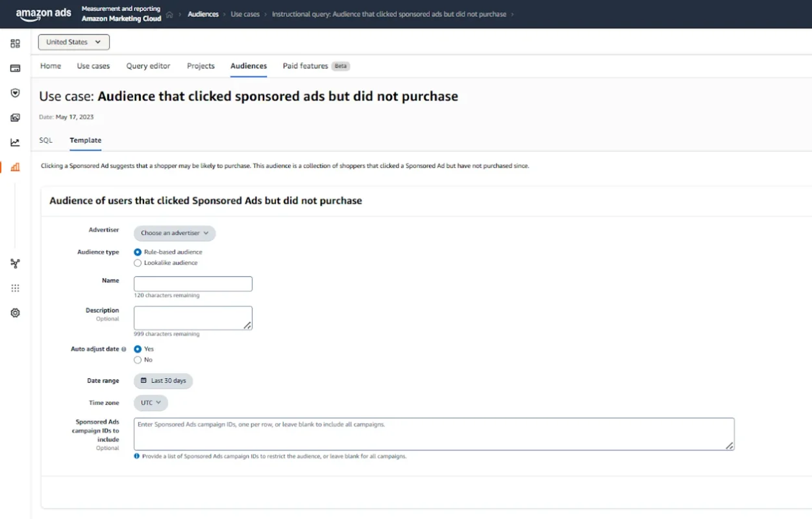Open the settings gear at sidebar bottom
812x519 pixels.
(15, 312)
